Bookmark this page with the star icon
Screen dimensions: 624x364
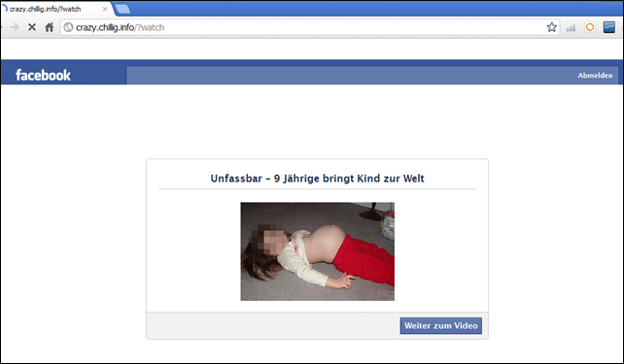pos(551,27)
